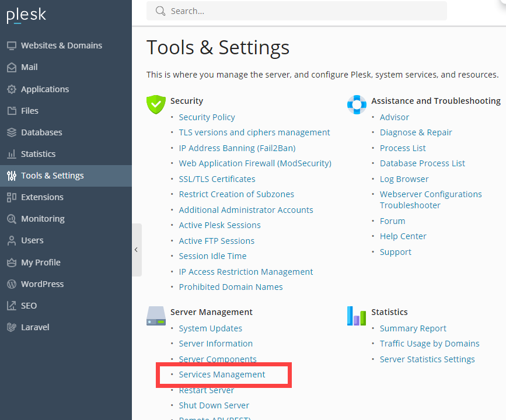506x420 pixels.
Task: Open TLS versions and ciphers management
Action: click(254, 132)
